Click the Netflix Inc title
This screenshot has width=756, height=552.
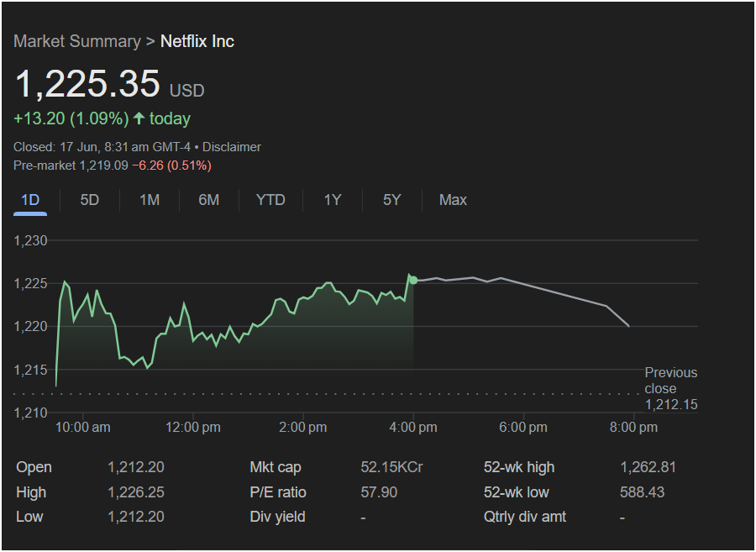(x=197, y=41)
